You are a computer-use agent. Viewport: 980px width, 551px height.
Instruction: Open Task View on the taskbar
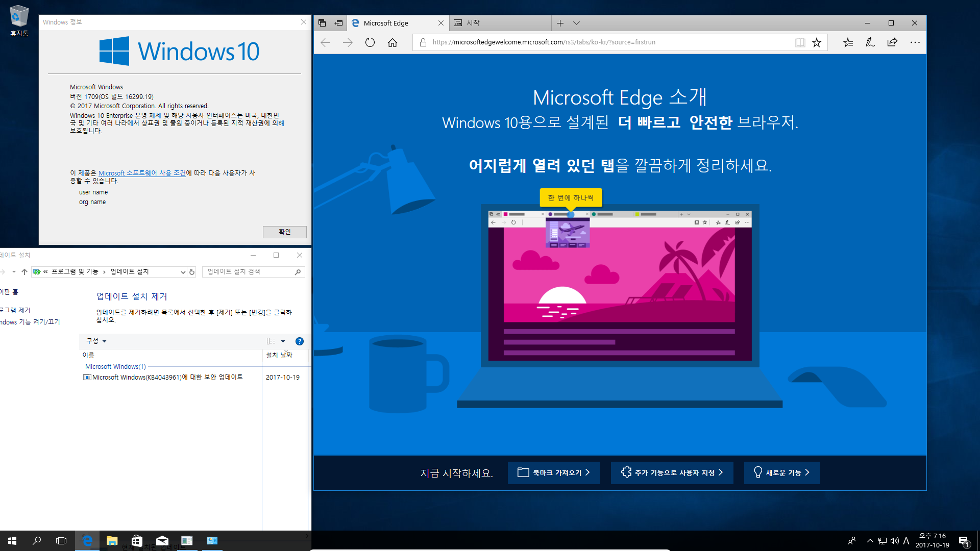pyautogui.click(x=61, y=541)
